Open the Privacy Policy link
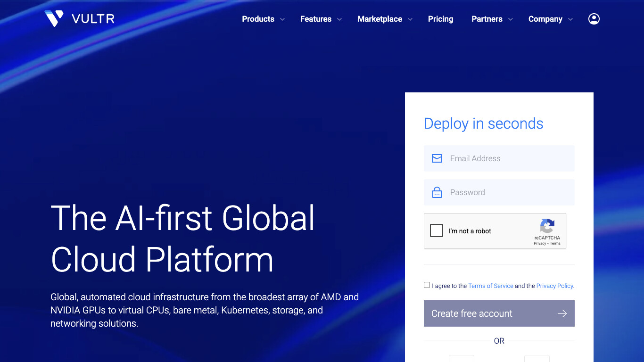 [x=554, y=286]
